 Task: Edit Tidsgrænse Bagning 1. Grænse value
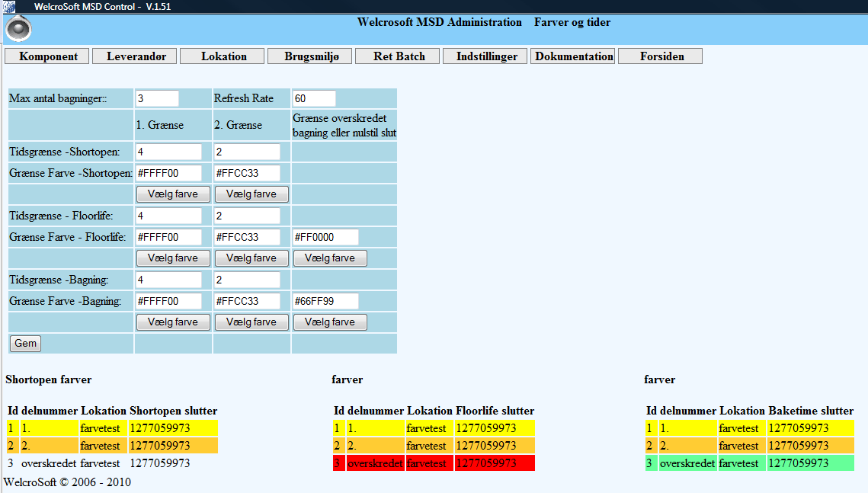[169, 280]
